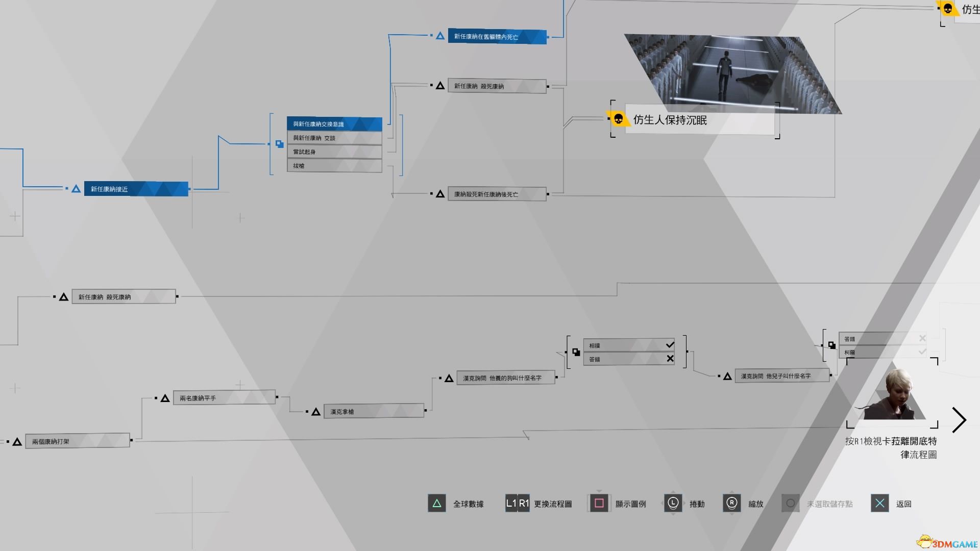Viewport: 980px width, 551px height.
Task: Click the triangle icon beside 兩個康納打架
Action: click(x=17, y=441)
